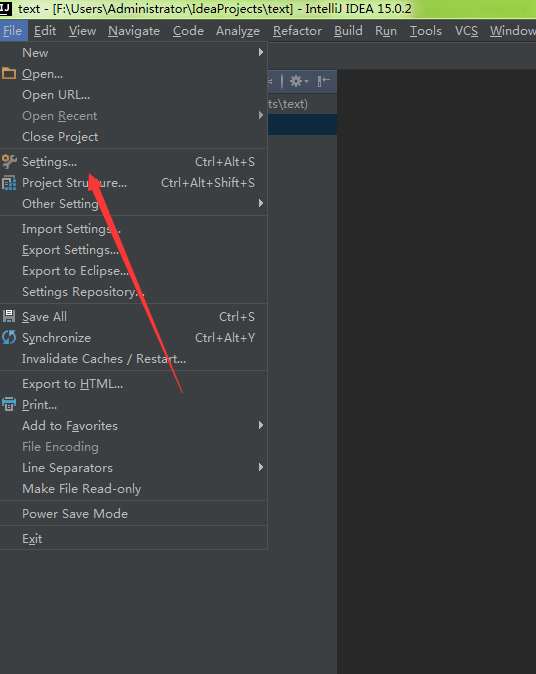Choose Export to HTML... entry
Viewport: 536px width, 674px height.
click(x=133, y=383)
